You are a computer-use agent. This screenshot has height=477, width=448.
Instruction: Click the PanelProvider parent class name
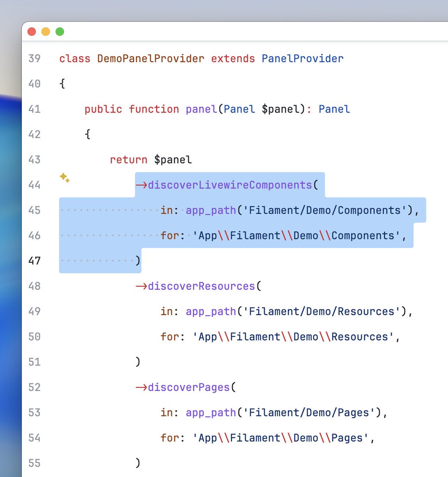[302, 58]
